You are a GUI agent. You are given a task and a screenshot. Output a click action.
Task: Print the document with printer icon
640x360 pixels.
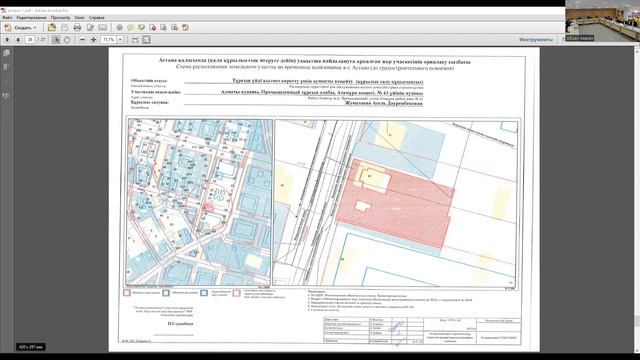coord(77,27)
